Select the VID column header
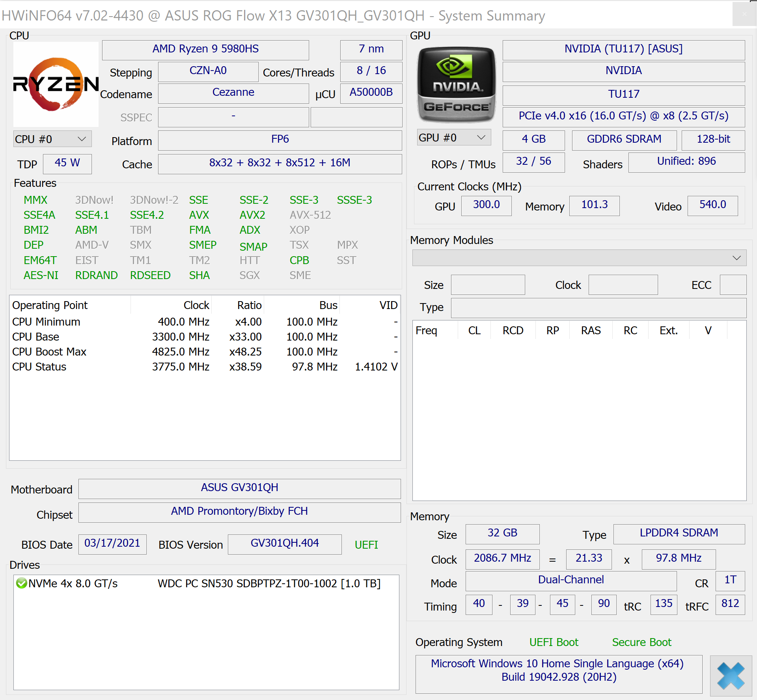 coord(370,305)
